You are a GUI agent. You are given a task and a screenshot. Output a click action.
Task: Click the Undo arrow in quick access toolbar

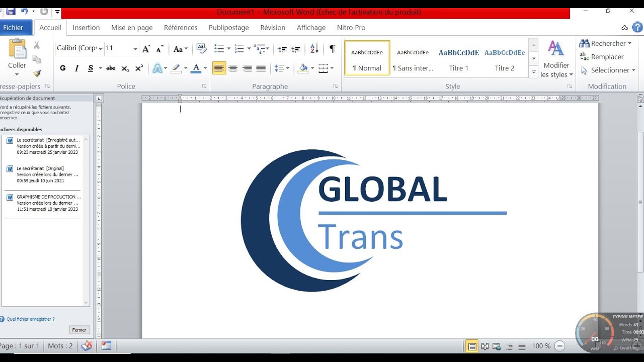24,11
